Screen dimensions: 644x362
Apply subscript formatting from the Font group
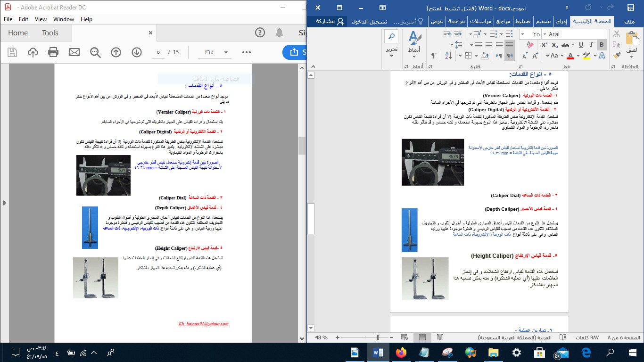click(x=554, y=45)
